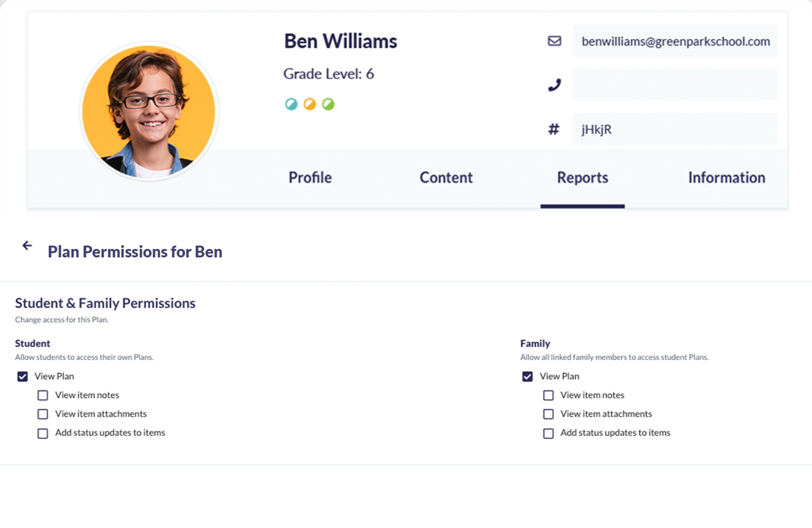Click Ben Williams profile photo
The image size is (812, 528).
coord(149,112)
